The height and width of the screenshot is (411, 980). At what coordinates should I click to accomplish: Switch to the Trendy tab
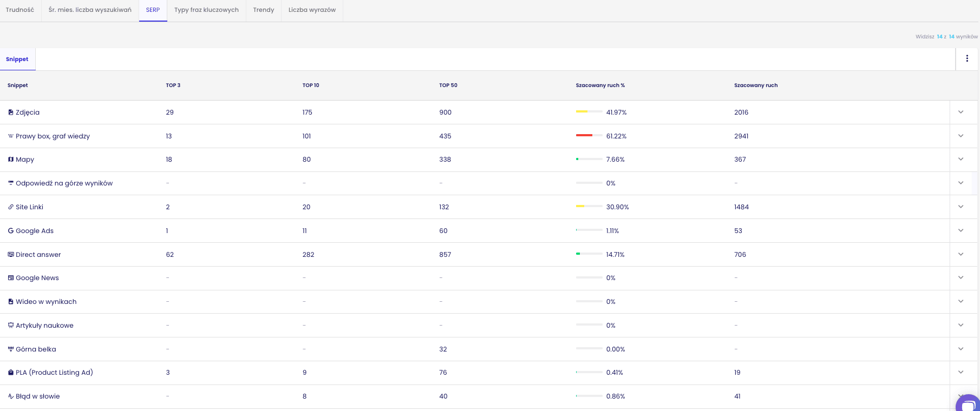(264, 10)
